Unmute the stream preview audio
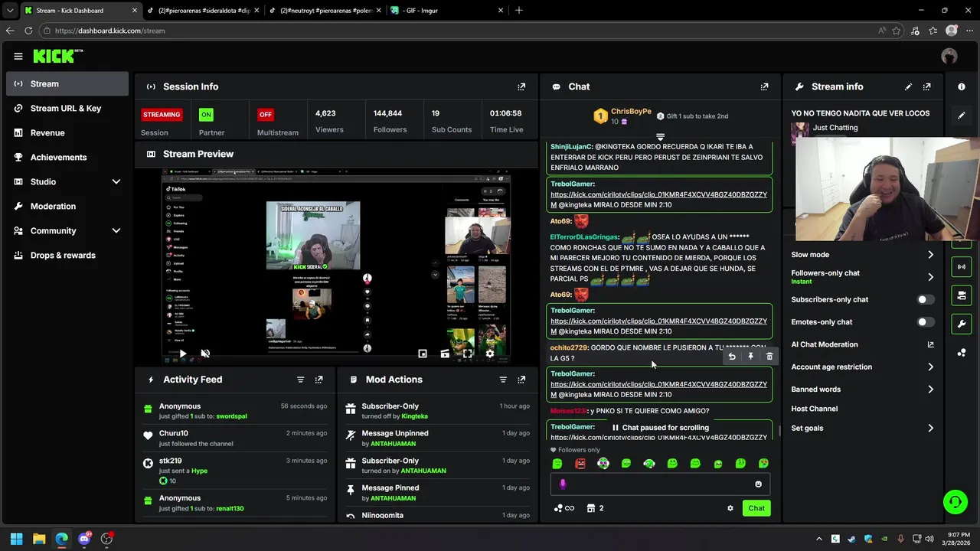The image size is (980, 551). (205, 354)
